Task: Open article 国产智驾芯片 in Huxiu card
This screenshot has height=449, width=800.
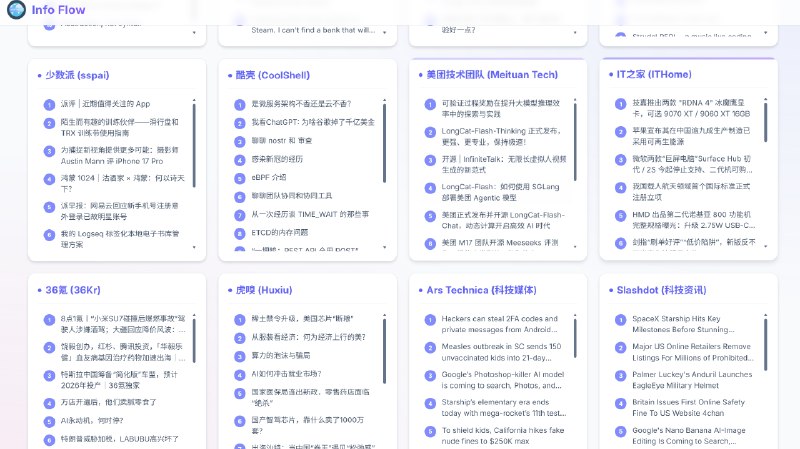Action: [x=308, y=425]
